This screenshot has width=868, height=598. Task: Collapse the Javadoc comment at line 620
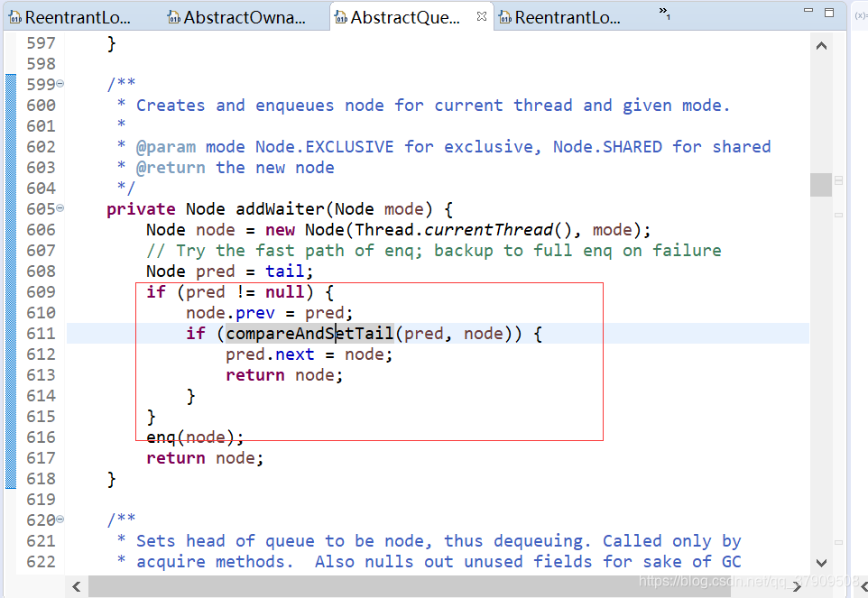tap(60, 520)
